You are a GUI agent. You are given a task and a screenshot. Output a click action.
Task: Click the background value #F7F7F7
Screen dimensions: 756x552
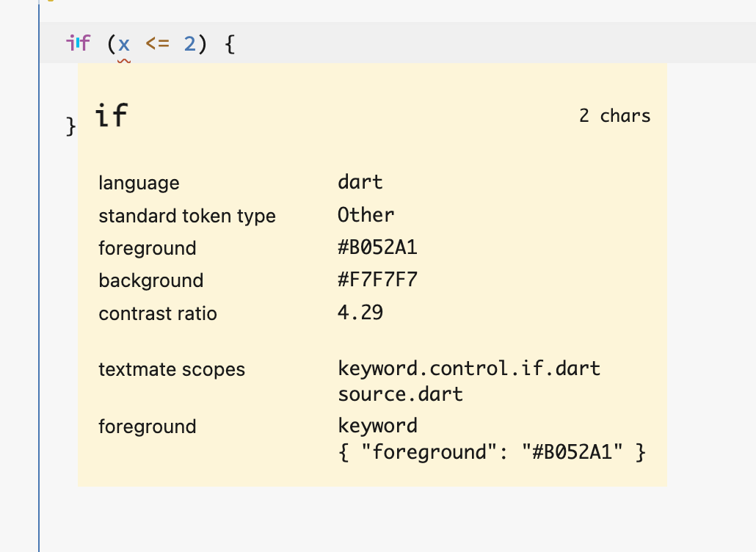(377, 280)
